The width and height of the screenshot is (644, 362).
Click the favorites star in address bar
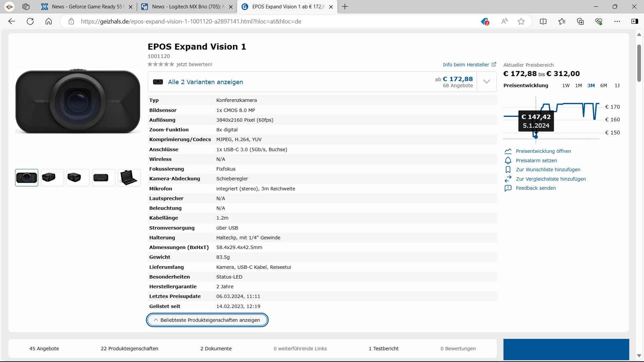point(521,21)
